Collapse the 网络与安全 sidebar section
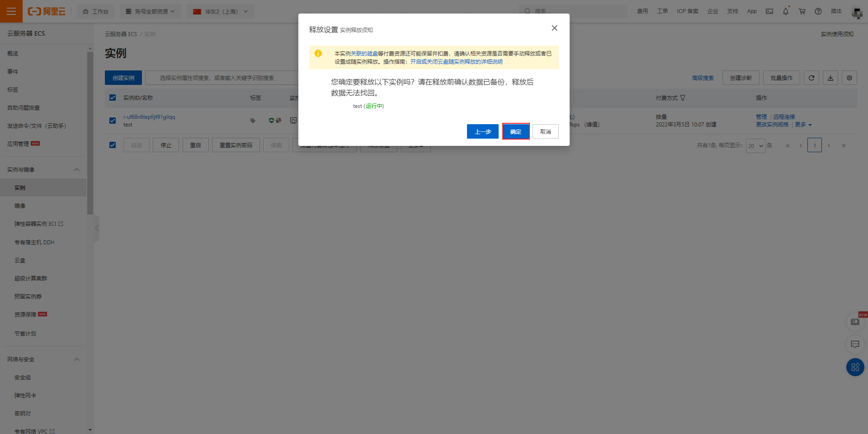 click(x=77, y=359)
